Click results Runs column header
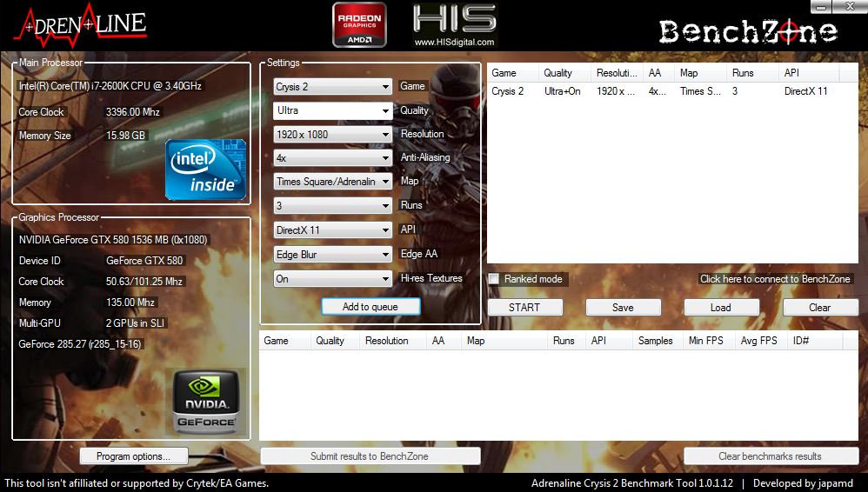Screen dimensions: 868x492 [566, 341]
